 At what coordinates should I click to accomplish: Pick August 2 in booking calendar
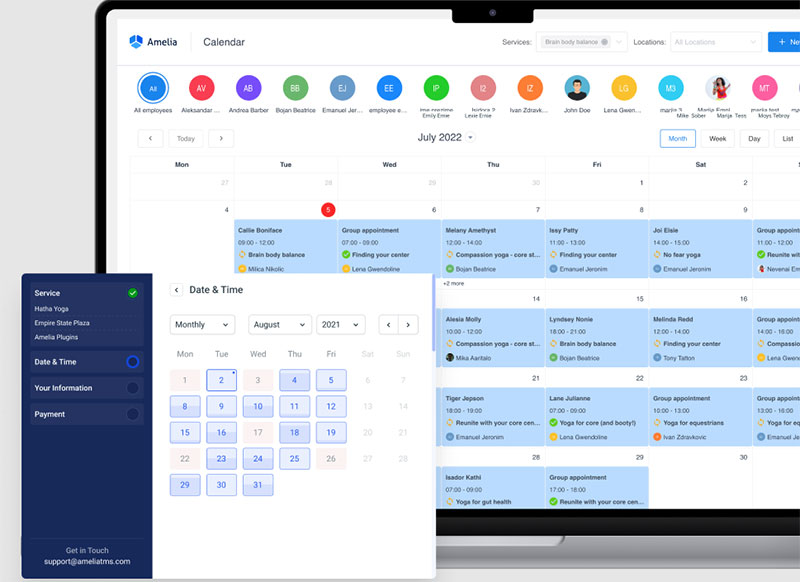click(x=221, y=380)
